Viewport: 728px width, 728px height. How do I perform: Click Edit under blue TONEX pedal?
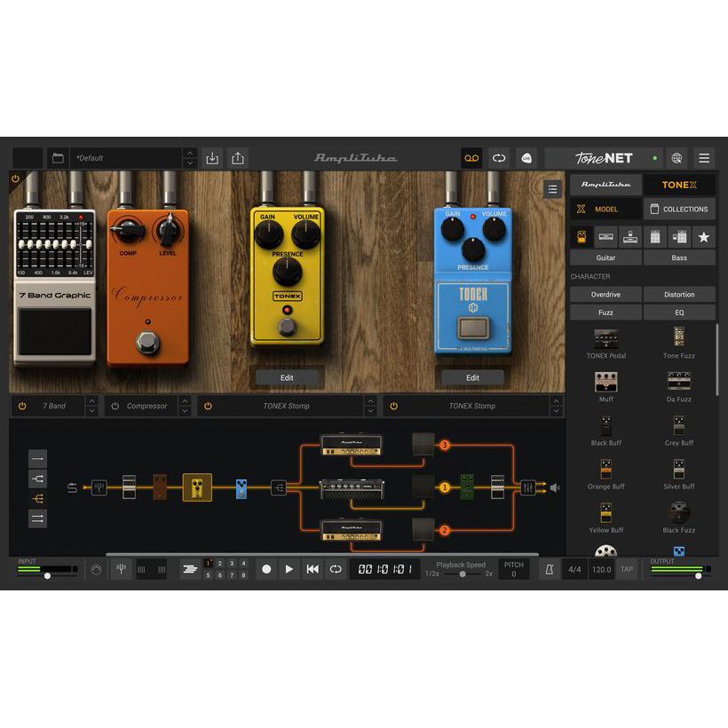pyautogui.click(x=472, y=378)
